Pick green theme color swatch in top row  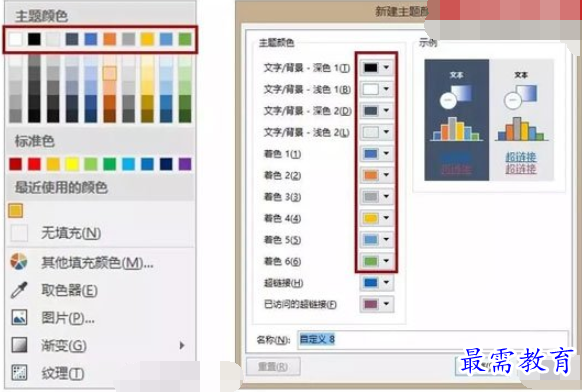click(x=185, y=39)
